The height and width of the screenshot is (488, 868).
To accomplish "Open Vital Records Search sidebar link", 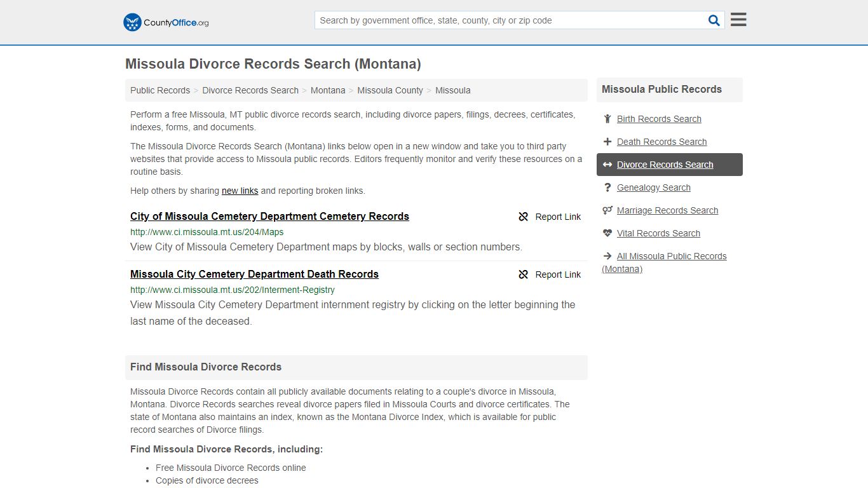I will pos(658,233).
